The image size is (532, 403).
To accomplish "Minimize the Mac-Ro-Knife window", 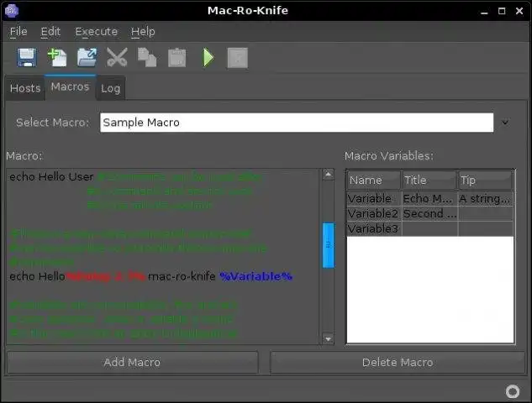I will point(484,11).
